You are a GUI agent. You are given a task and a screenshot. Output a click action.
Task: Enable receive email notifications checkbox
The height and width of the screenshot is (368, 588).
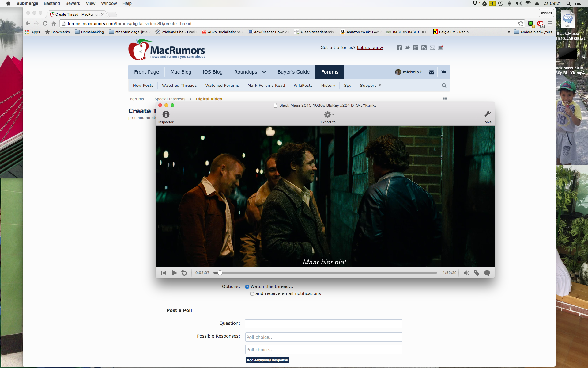pos(252,294)
